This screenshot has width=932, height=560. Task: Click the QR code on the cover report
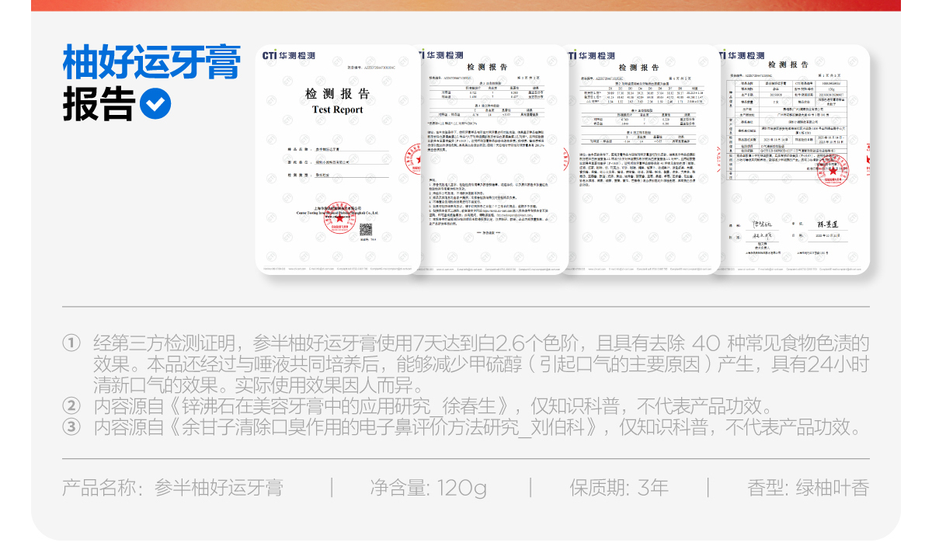(366, 230)
